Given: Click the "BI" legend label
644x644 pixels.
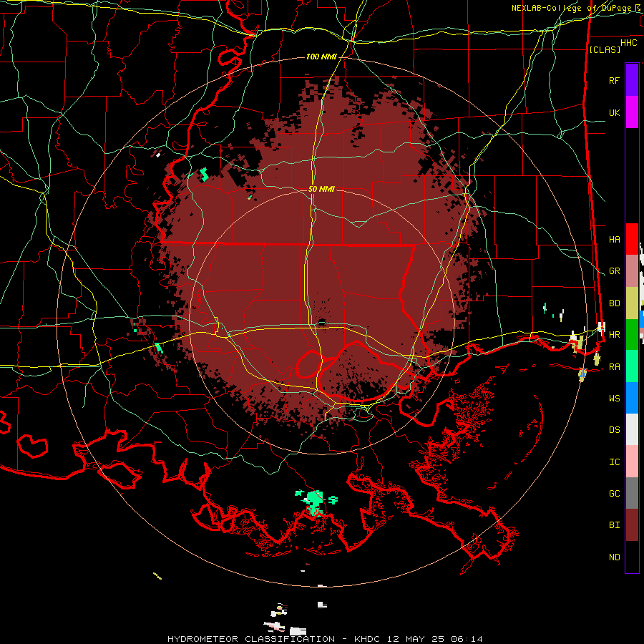Looking at the screenshot, I should coord(614,525).
